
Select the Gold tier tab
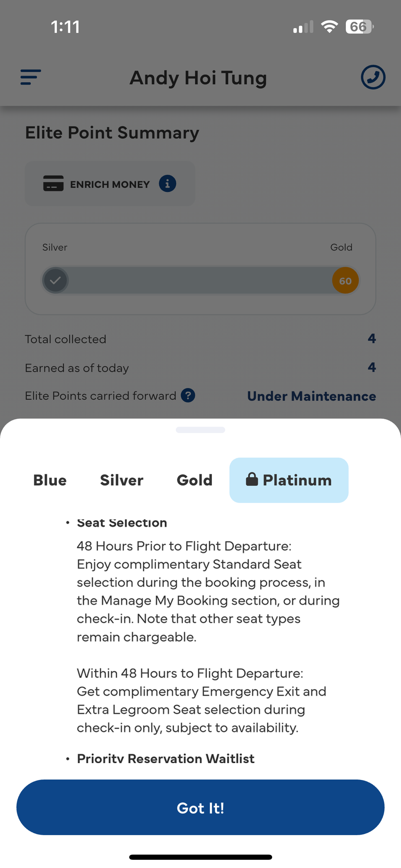pos(194,480)
